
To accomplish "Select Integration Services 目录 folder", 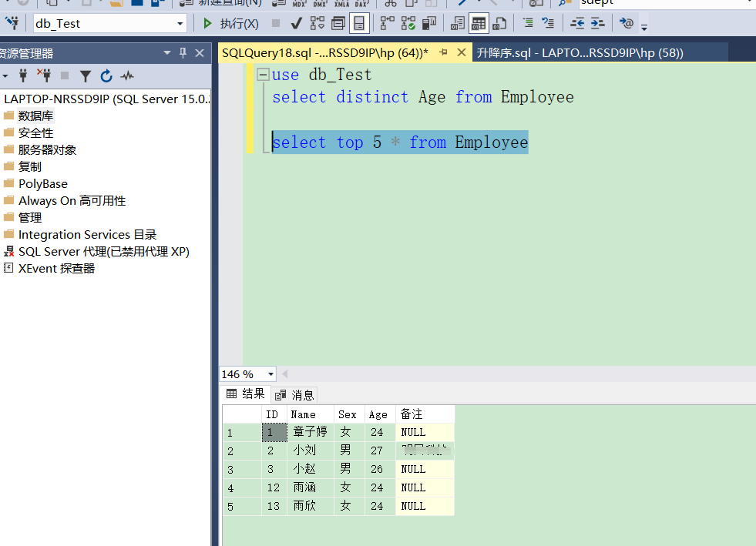I will point(87,234).
